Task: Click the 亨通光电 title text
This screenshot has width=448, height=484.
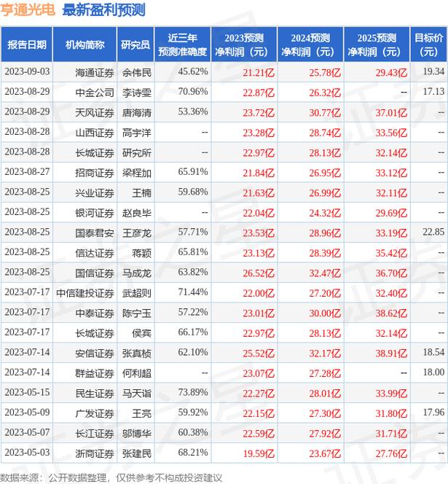Action: click(x=28, y=9)
